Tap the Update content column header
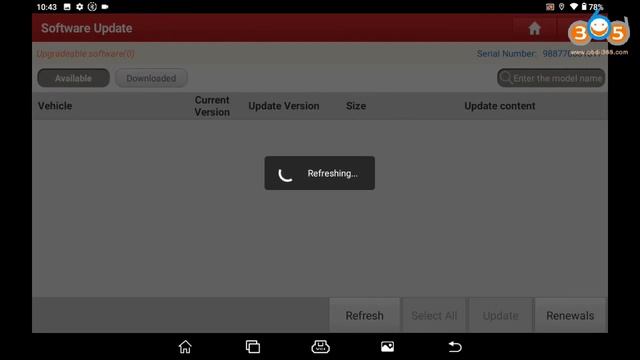 click(x=500, y=106)
